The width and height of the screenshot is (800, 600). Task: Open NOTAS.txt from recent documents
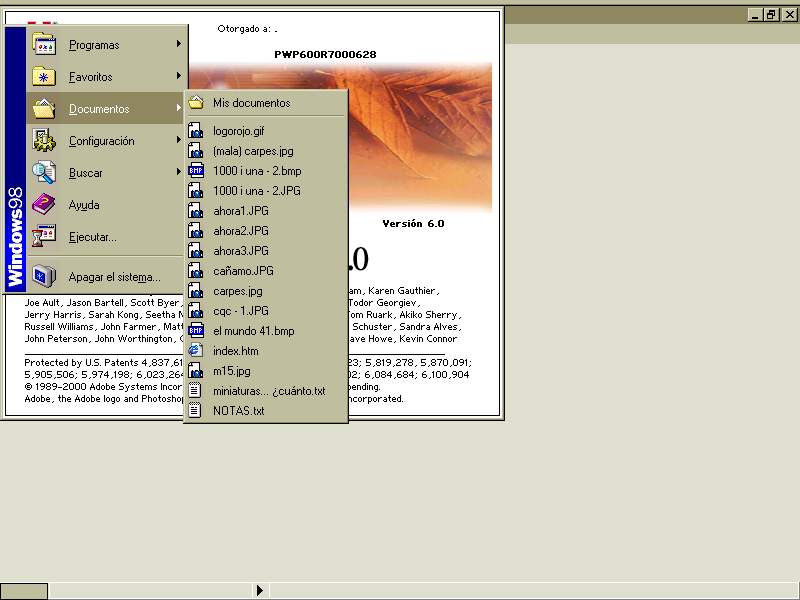point(266,411)
